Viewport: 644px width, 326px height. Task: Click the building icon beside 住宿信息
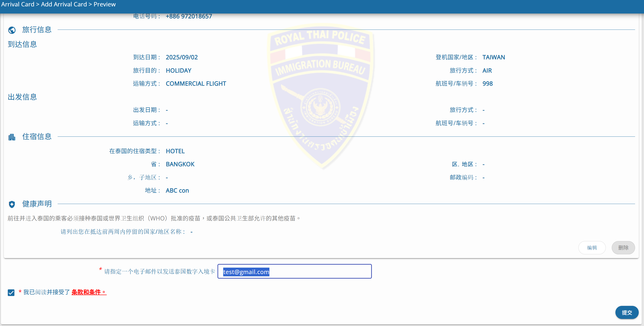pyautogui.click(x=12, y=137)
